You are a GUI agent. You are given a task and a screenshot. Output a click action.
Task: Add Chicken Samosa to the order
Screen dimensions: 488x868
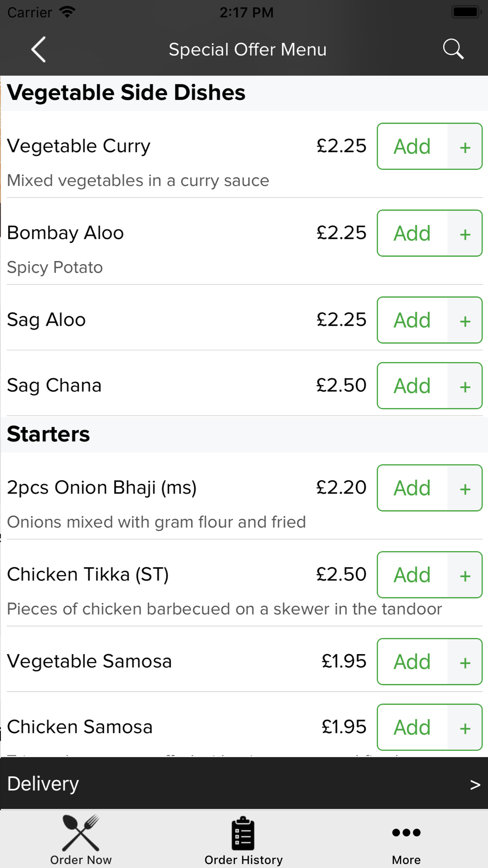pos(412,727)
